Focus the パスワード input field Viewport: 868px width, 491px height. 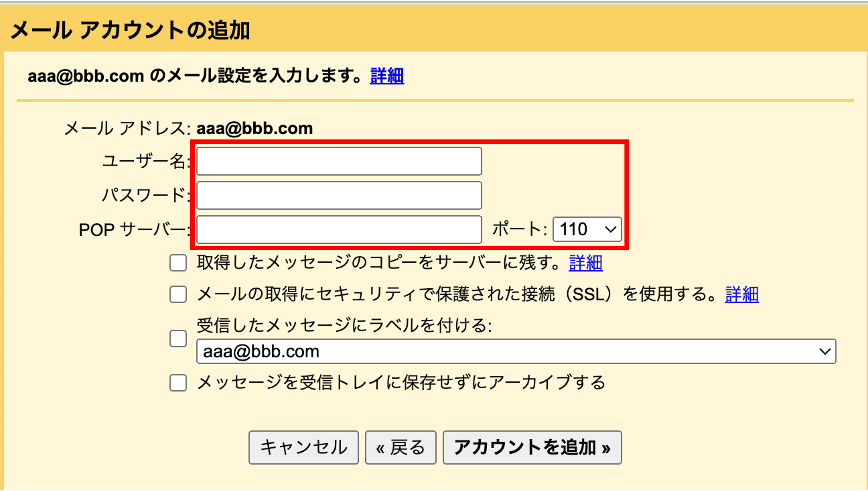339,195
